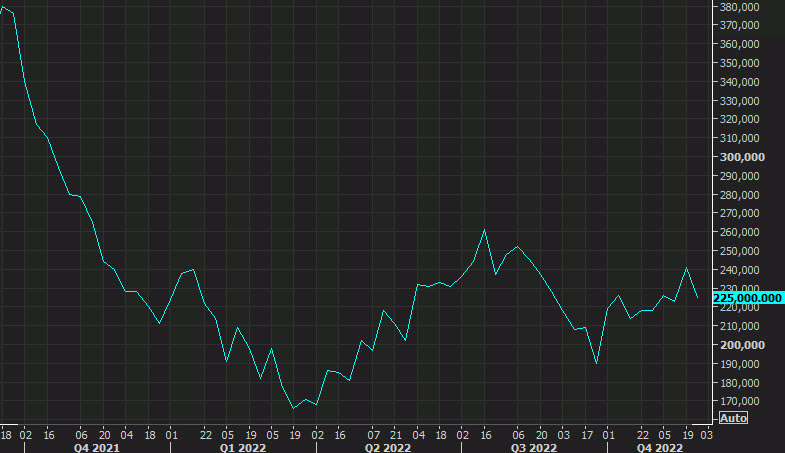The height and width of the screenshot is (453, 785).
Task: Select the 210,000 y-axis label
Action: (x=739, y=326)
